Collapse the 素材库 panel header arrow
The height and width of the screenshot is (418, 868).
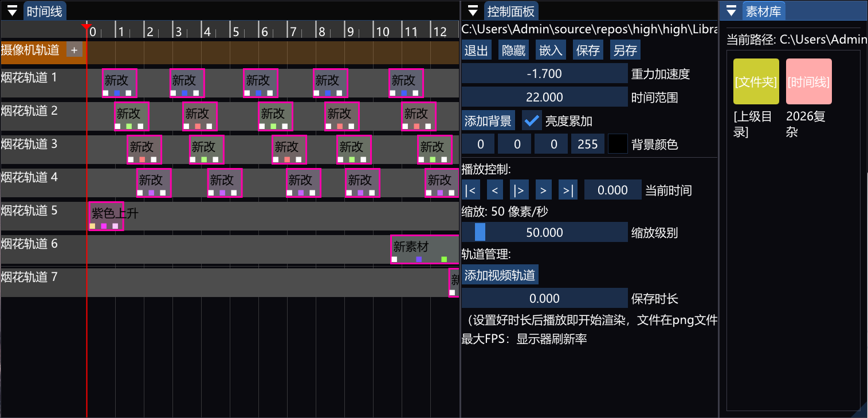(x=731, y=10)
